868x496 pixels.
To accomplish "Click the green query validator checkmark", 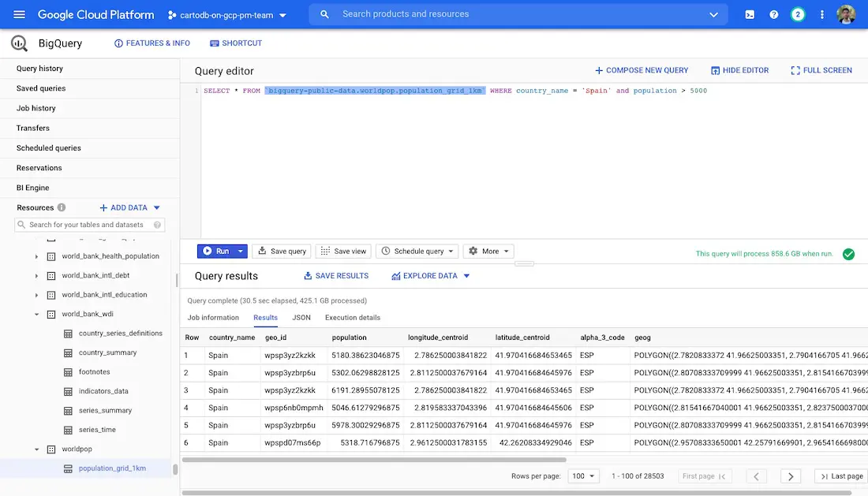I will tap(848, 254).
